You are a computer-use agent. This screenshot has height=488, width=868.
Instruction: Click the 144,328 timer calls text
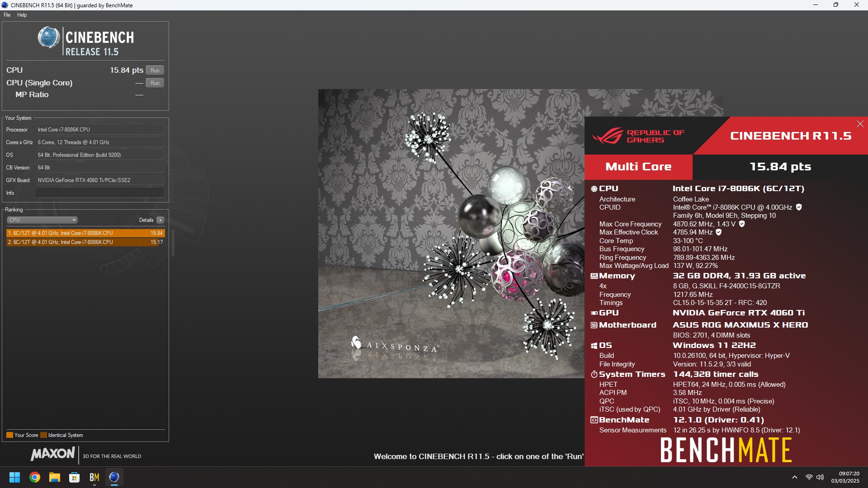coord(716,375)
